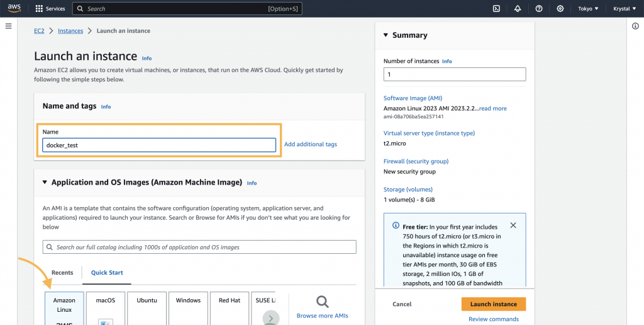Browse more AMIs magnifier icon
The image size is (644, 325).
pyautogui.click(x=323, y=302)
